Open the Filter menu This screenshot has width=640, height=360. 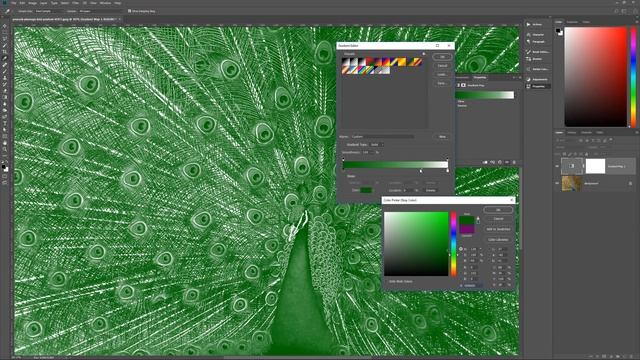click(x=76, y=3)
